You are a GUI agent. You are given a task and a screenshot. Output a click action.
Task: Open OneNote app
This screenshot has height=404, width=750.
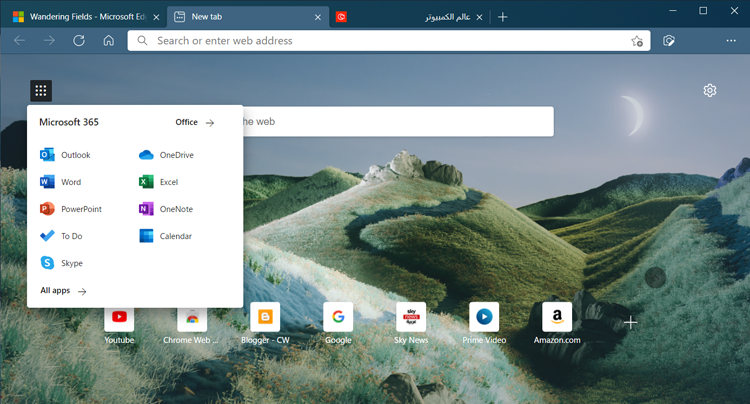(165, 209)
